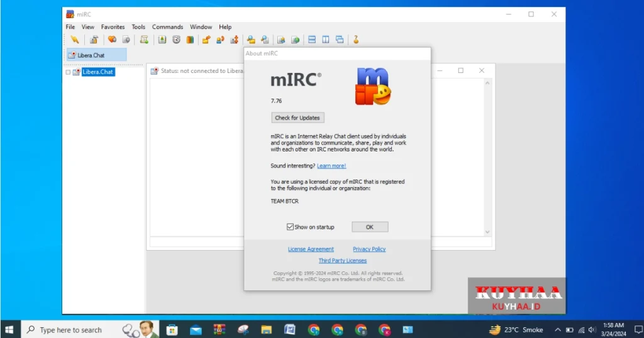Open the Colors toolbar icon

tap(190, 40)
